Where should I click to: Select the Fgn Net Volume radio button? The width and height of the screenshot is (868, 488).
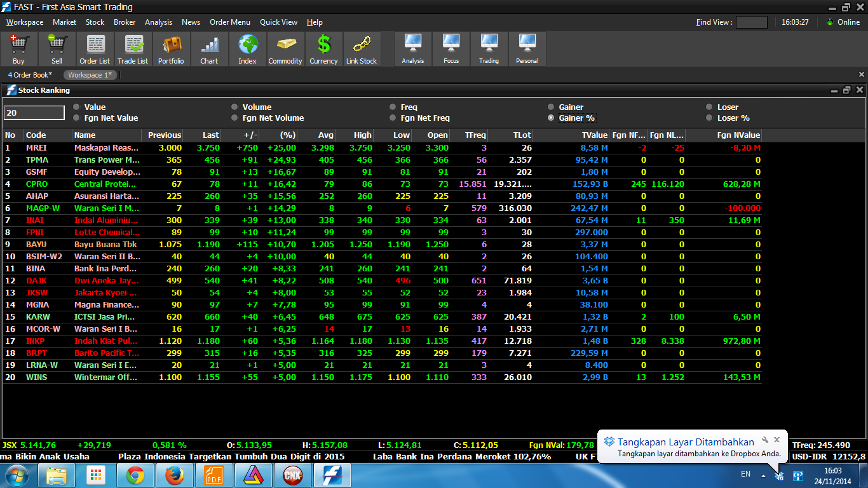234,118
